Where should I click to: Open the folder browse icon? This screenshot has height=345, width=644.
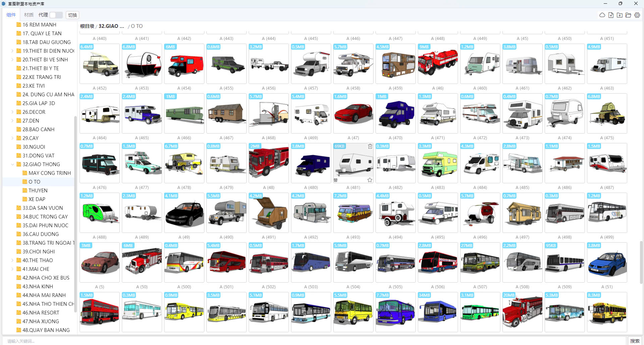pos(628,15)
